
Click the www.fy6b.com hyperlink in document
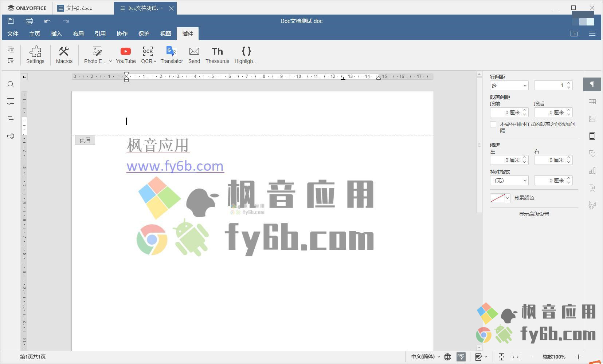tap(175, 166)
